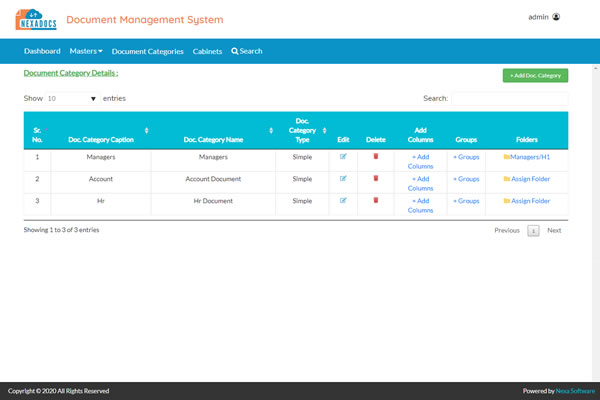Screen dimensions: 600x400
Task: Open the admin user profile icon
Action: [556, 17]
